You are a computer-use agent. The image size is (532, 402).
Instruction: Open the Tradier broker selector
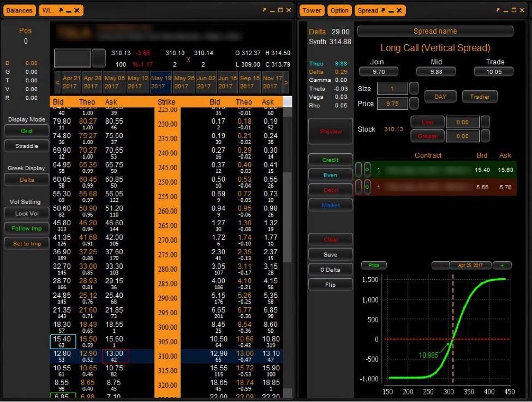pos(480,97)
